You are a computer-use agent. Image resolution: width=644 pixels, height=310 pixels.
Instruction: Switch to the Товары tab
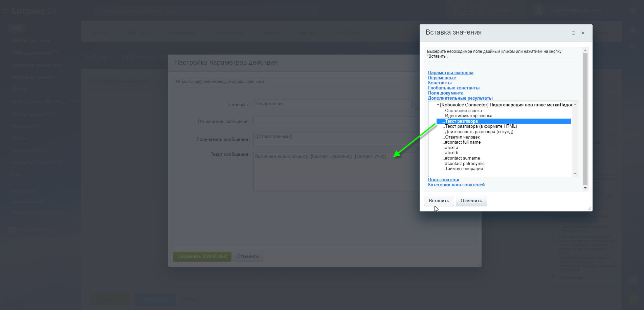[270, 33]
